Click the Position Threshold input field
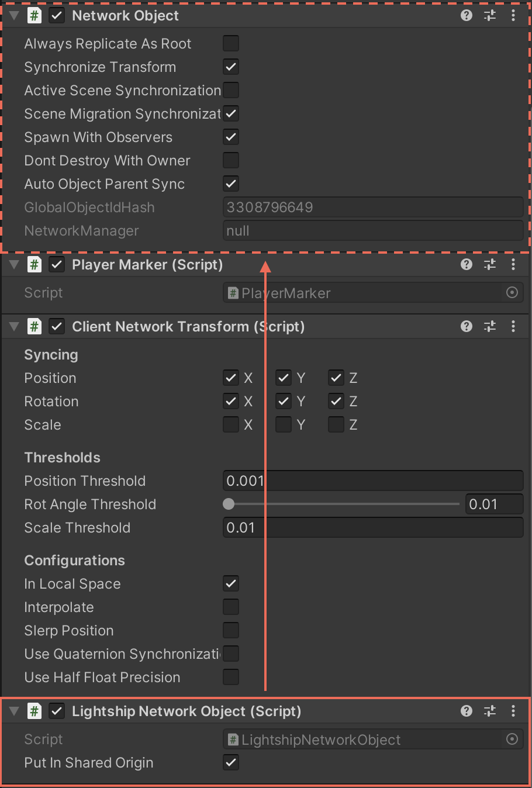Image resolution: width=532 pixels, height=788 pixels. (x=373, y=481)
